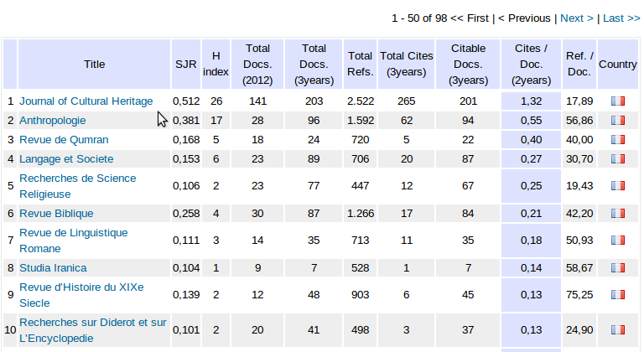Jump to Last page of results

(x=621, y=18)
